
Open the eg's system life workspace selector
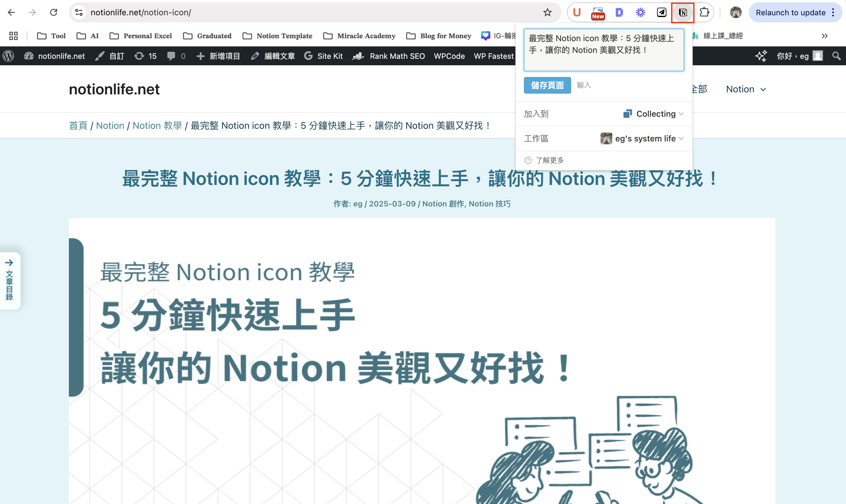click(x=642, y=138)
